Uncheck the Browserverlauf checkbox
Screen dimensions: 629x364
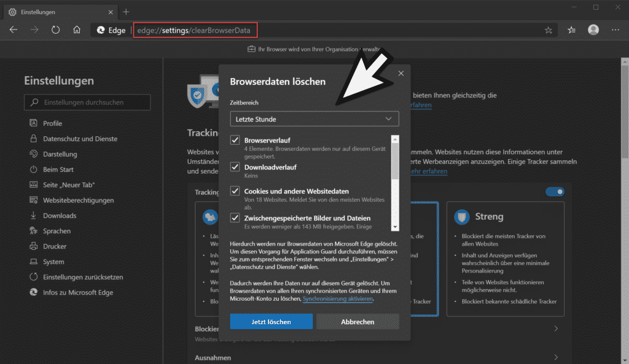click(x=235, y=140)
